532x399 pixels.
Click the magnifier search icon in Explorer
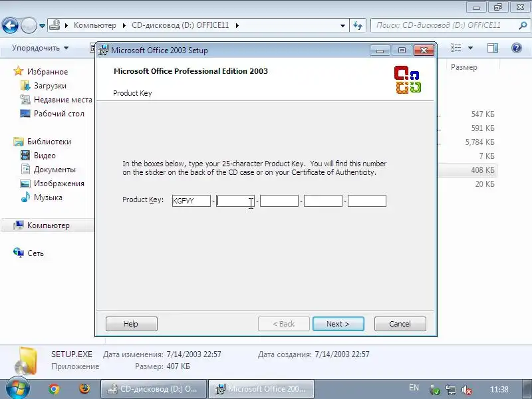click(523, 25)
